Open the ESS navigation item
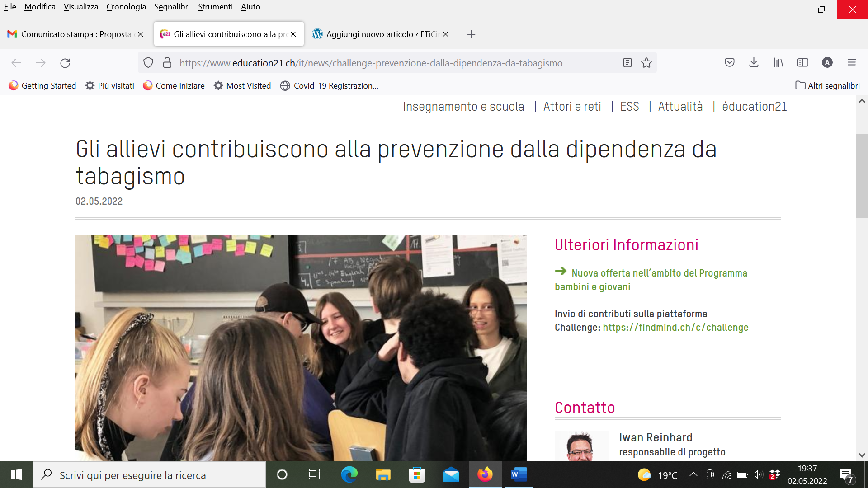This screenshot has width=868, height=488. click(x=629, y=107)
